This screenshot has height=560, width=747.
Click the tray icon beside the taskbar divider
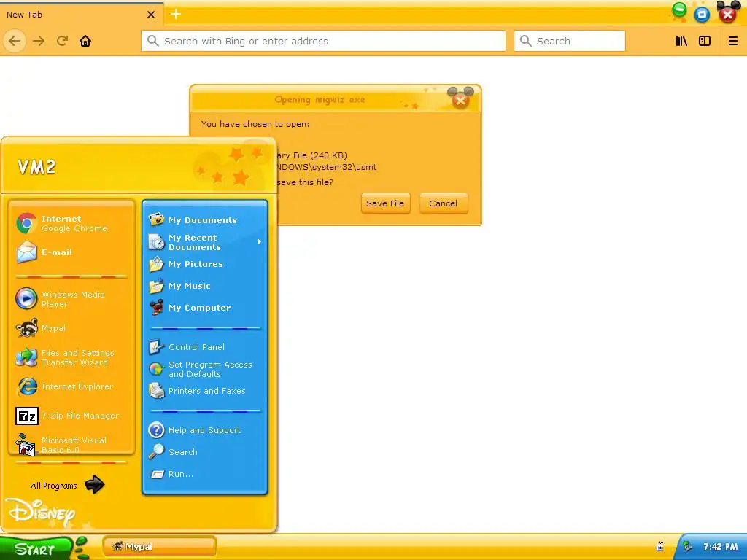659,547
